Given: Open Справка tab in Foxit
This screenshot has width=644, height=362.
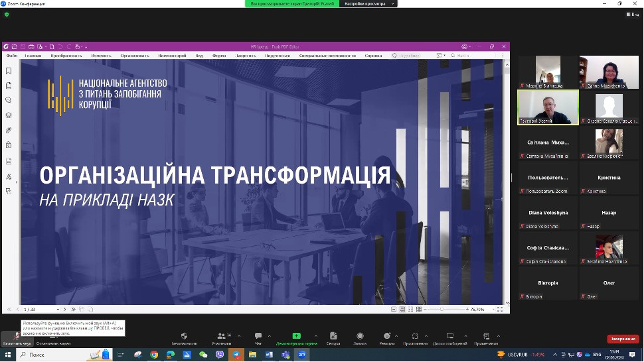Looking at the screenshot, I should 373,55.
